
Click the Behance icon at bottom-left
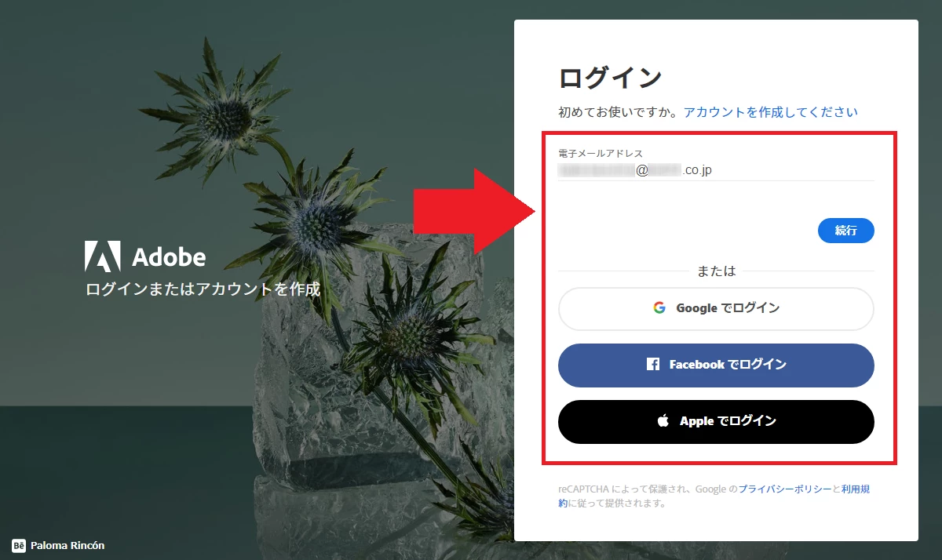pyautogui.click(x=19, y=545)
